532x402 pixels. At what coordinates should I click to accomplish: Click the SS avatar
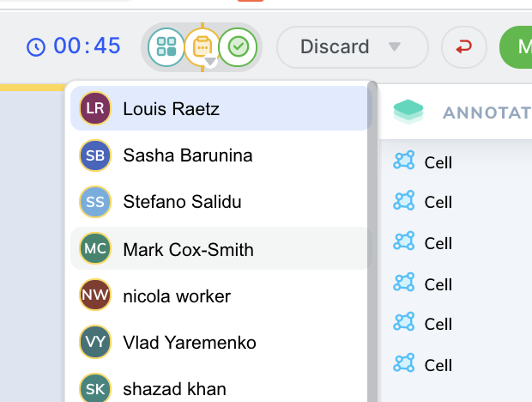tap(95, 202)
